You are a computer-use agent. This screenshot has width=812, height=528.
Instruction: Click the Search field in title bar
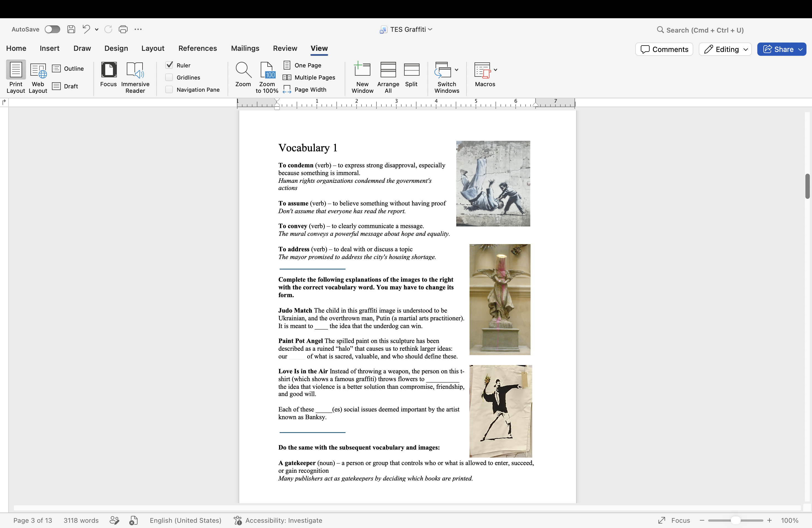(700, 30)
